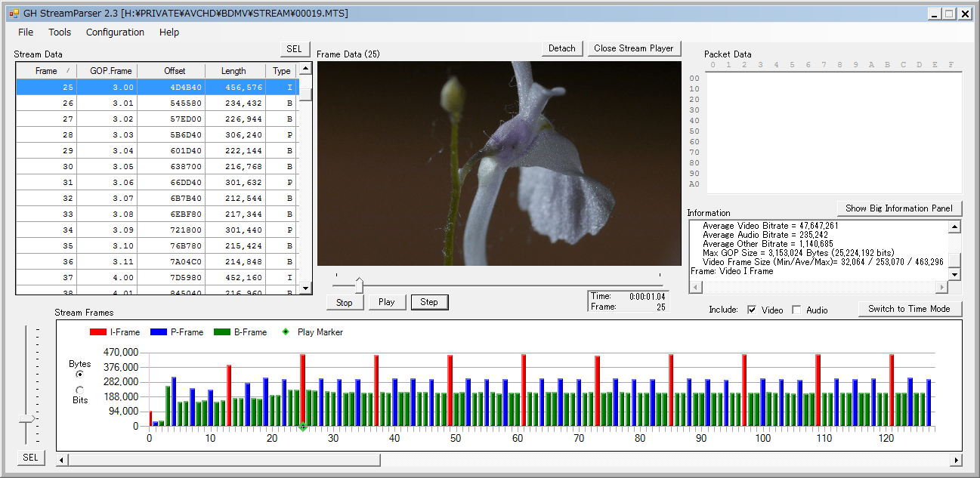Image resolution: width=980 pixels, height=478 pixels.
Task: Open the File menu
Action: tap(26, 32)
